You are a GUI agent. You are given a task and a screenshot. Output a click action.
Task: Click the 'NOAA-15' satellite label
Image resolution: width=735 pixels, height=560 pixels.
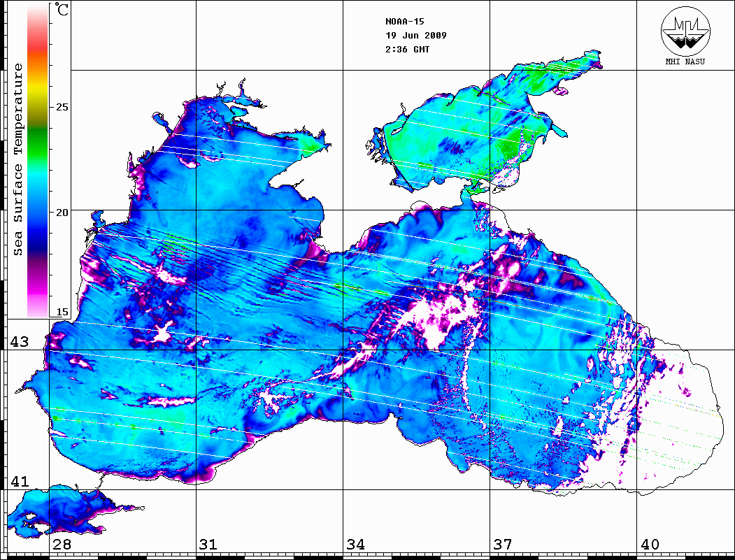click(x=404, y=22)
